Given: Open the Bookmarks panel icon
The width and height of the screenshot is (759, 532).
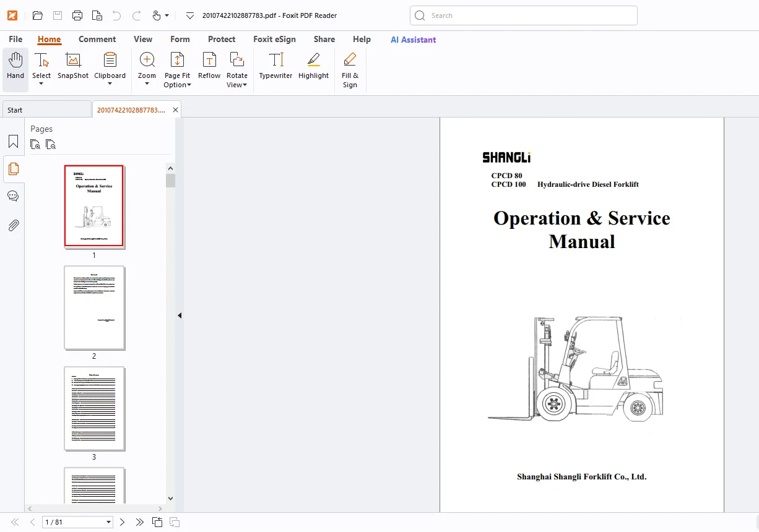Looking at the screenshot, I should 13,142.
